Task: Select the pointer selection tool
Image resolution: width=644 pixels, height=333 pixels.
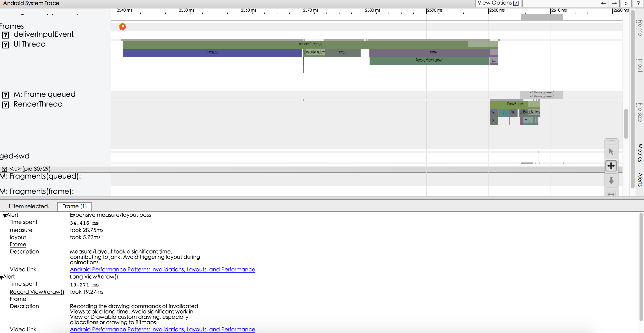Action: click(611, 152)
